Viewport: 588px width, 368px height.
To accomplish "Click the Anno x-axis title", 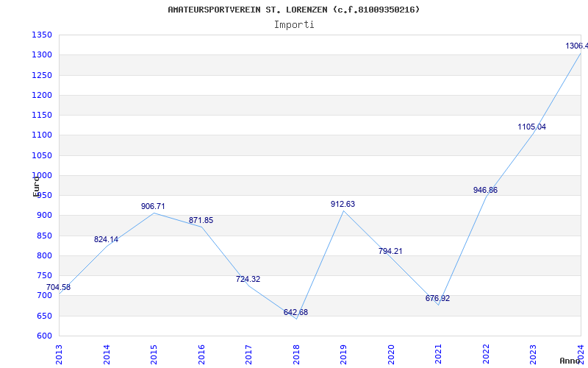I will pyautogui.click(x=570, y=361).
